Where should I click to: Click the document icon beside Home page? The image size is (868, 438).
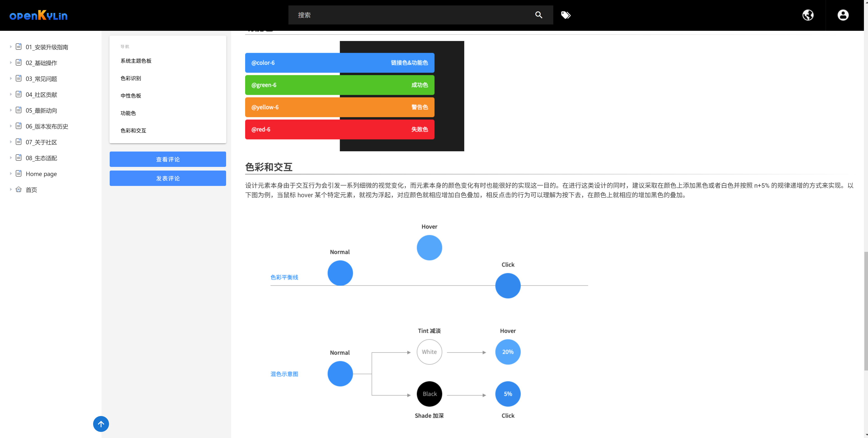coord(19,173)
